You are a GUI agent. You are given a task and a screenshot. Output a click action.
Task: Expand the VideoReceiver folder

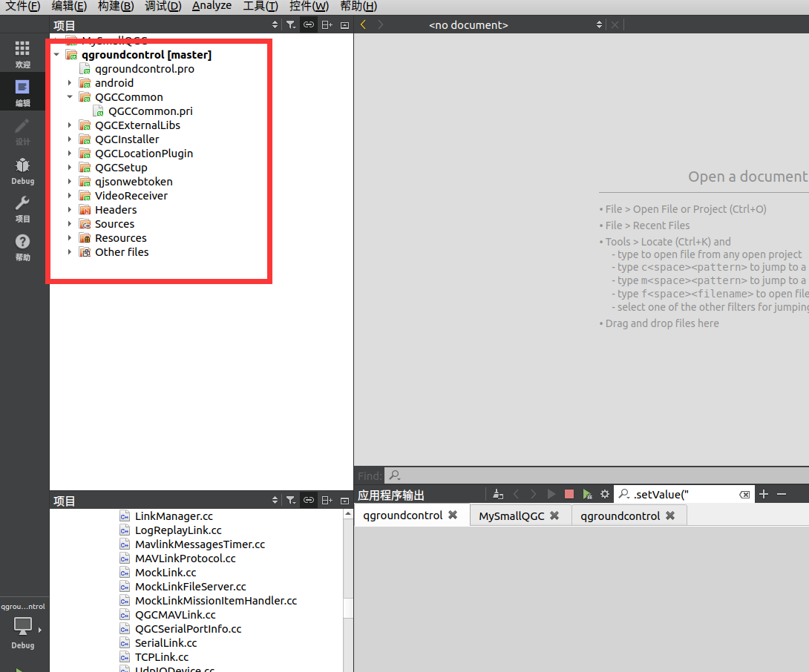(70, 196)
